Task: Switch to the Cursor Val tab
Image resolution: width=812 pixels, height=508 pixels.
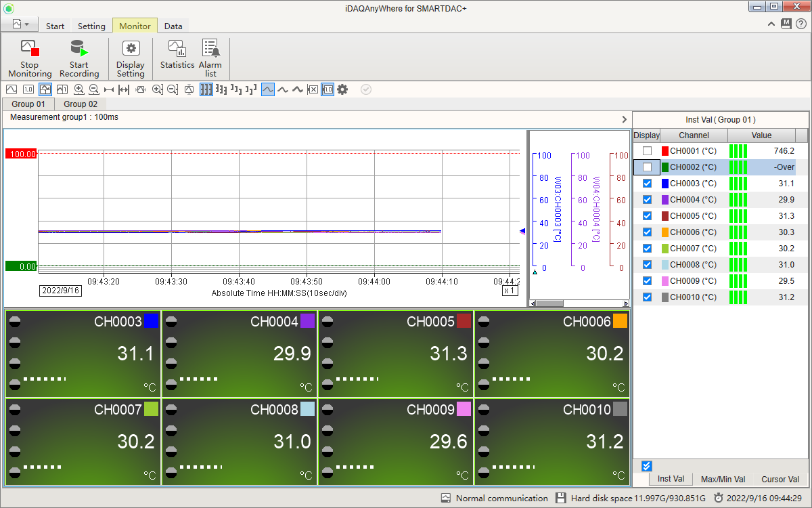Action: (x=780, y=479)
